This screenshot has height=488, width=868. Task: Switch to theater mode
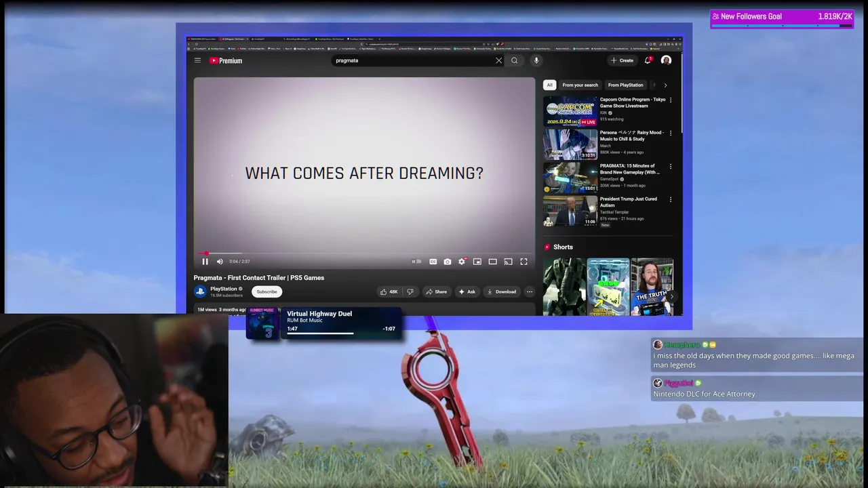[493, 262]
